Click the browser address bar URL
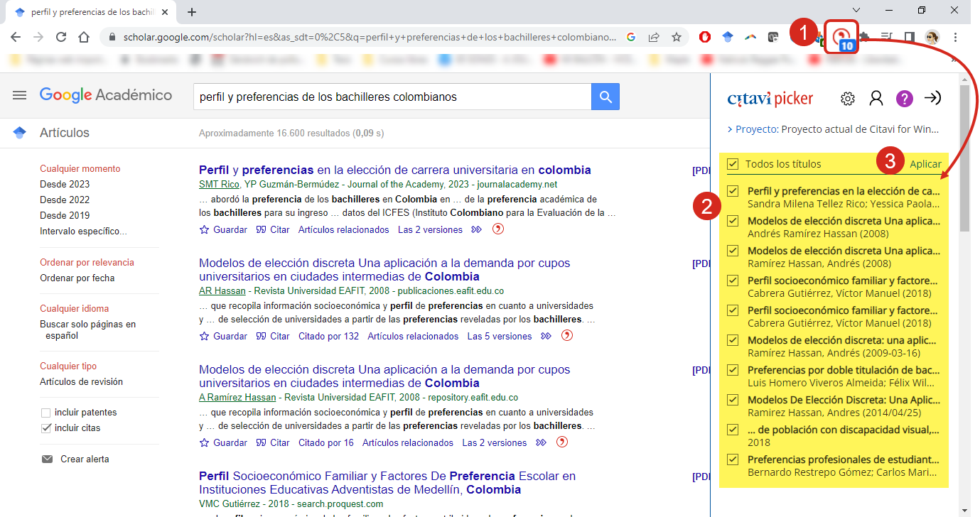The width and height of the screenshot is (980, 517). (x=370, y=37)
